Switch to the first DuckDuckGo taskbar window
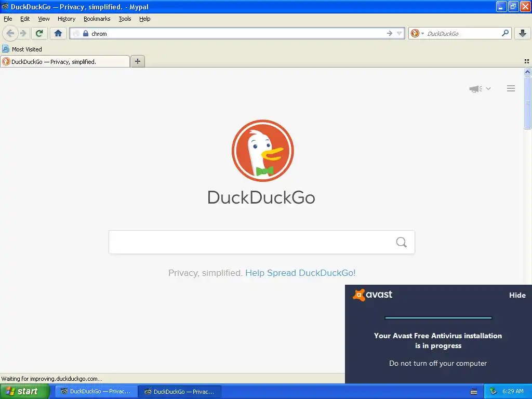Image resolution: width=532 pixels, height=399 pixels. (96, 391)
